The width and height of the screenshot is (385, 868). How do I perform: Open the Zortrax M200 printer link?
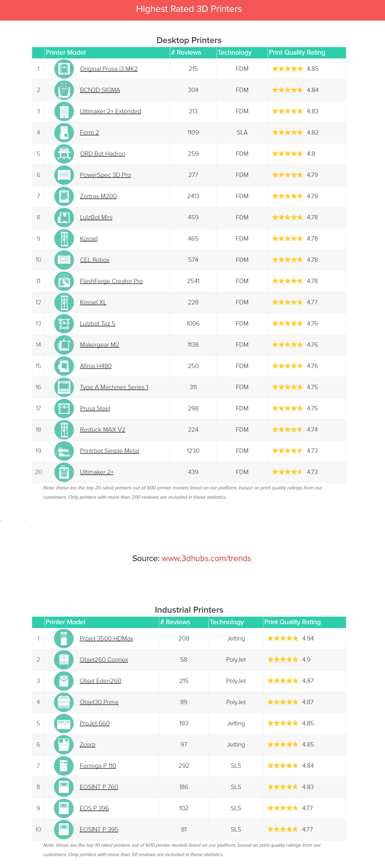click(98, 196)
